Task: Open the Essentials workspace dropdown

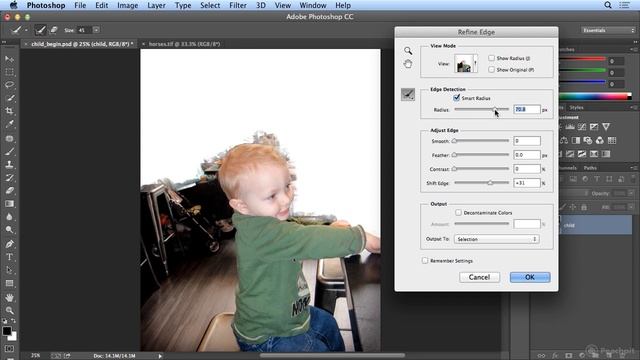Action: (x=608, y=30)
